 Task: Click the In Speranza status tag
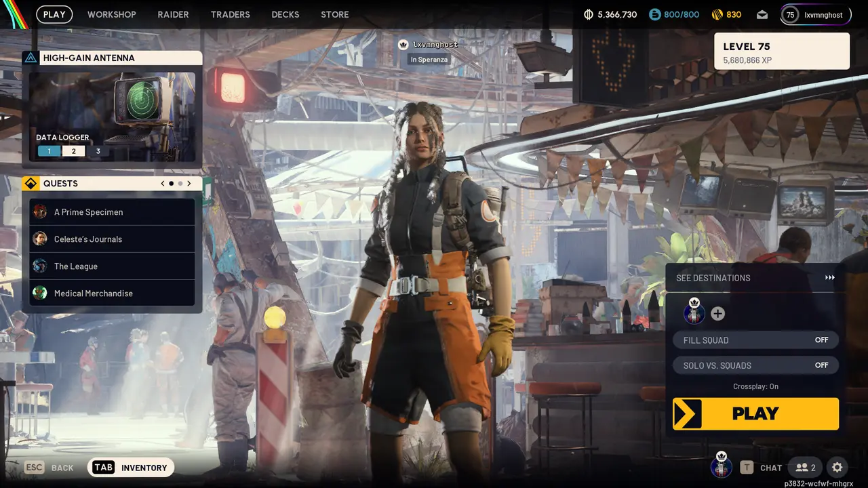click(429, 60)
